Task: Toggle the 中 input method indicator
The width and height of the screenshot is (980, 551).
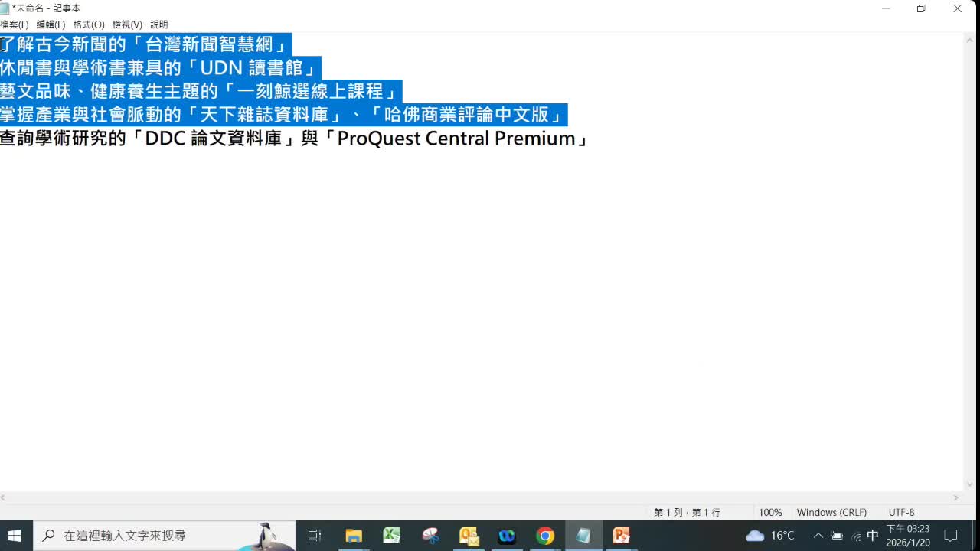Action: [x=873, y=535]
